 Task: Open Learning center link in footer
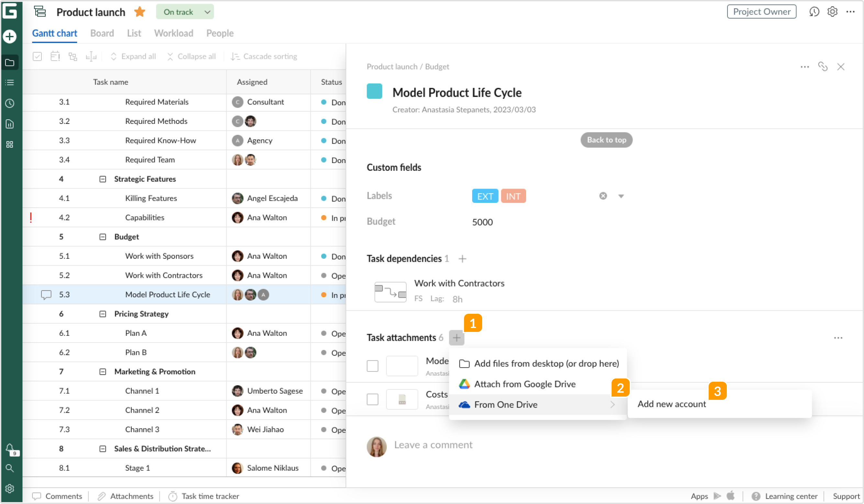click(x=784, y=496)
